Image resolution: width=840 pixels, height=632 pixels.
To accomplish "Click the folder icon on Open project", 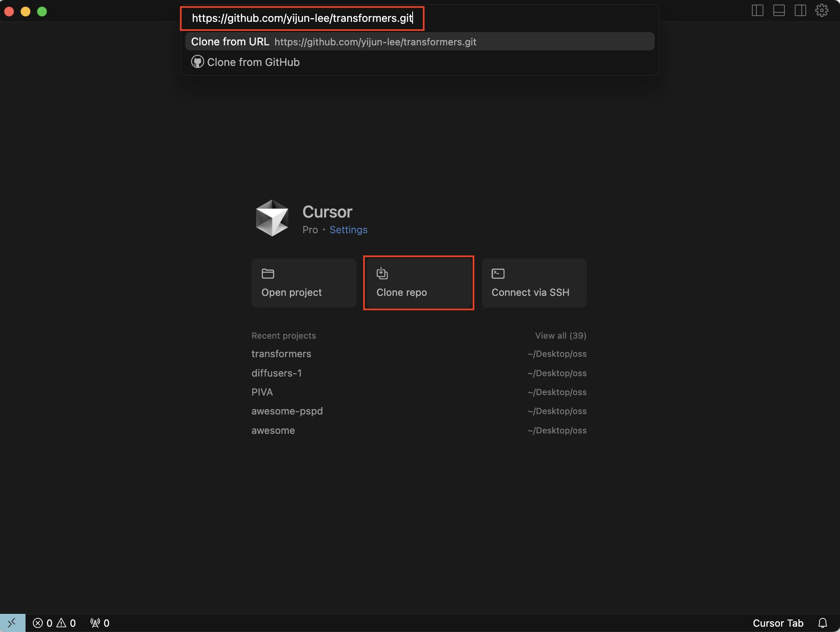I will pyautogui.click(x=268, y=274).
